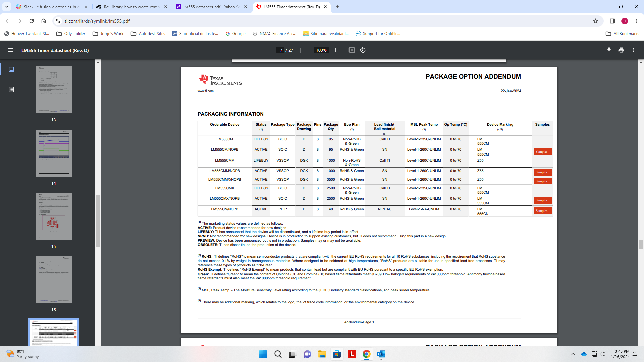Expand the tab search dropdown
The width and height of the screenshot is (644, 362).
6,7
